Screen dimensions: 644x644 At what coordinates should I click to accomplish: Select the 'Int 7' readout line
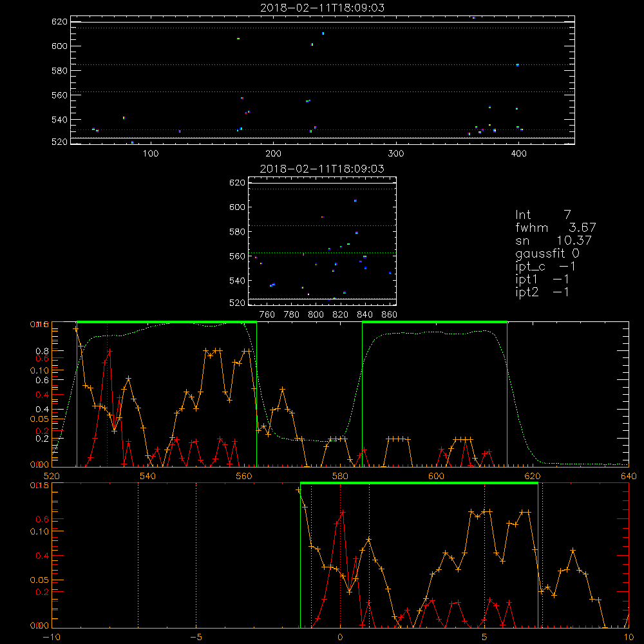pyautogui.click(x=543, y=215)
